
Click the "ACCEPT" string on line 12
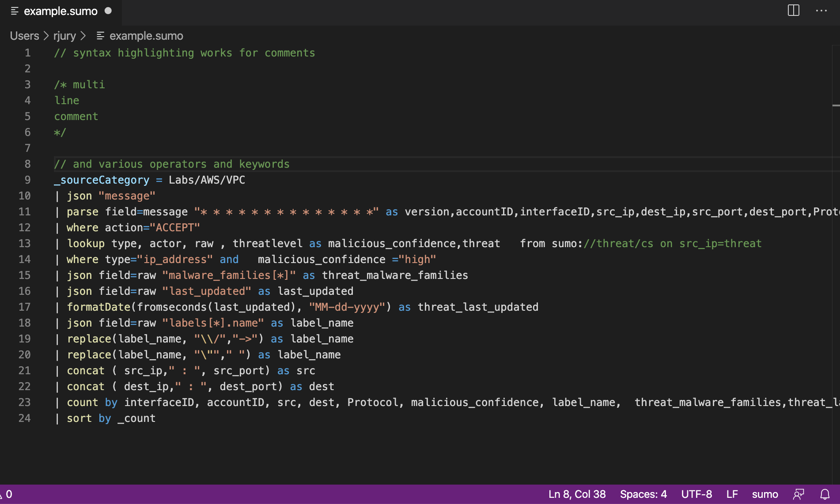point(175,228)
